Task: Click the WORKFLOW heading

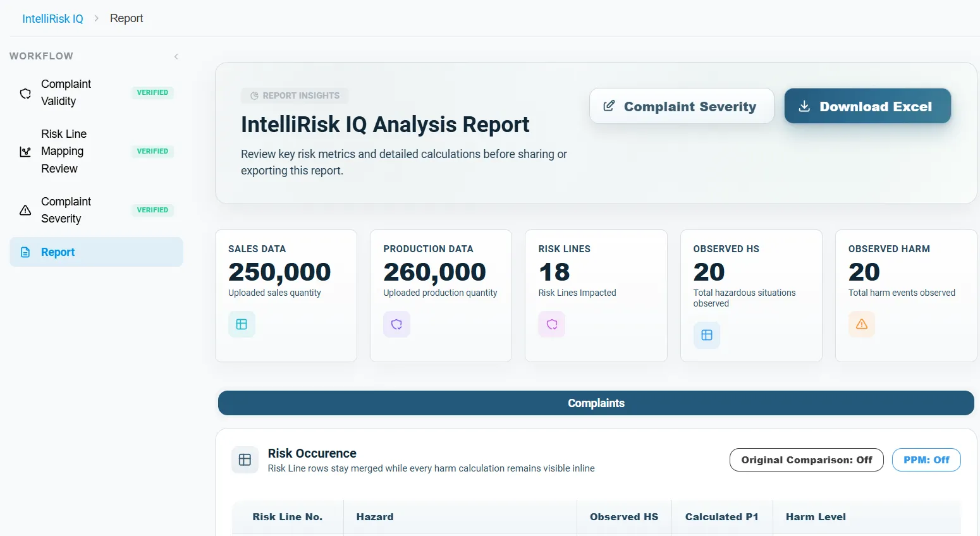Action: click(x=41, y=56)
